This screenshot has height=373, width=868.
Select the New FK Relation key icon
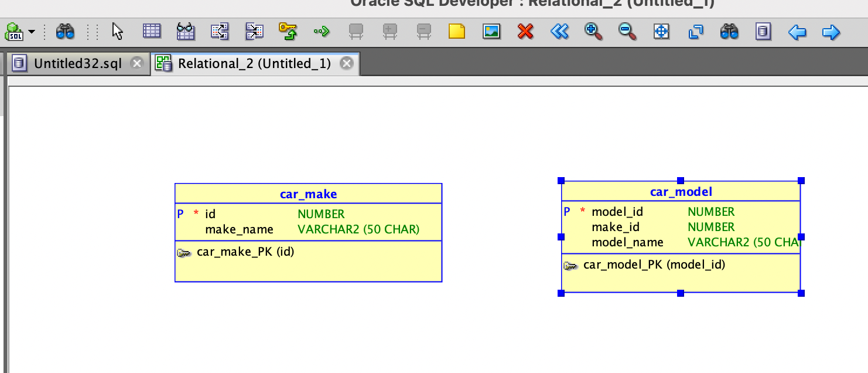288,32
